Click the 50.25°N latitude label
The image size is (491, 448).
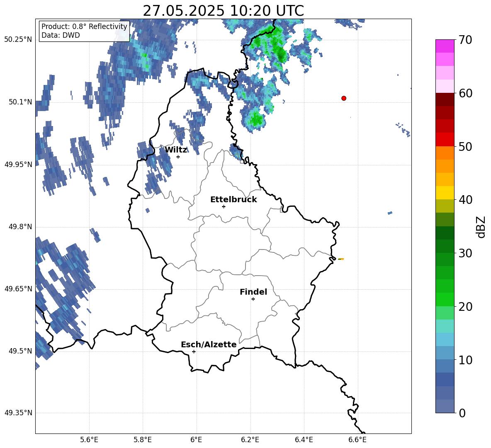pyautogui.click(x=18, y=40)
